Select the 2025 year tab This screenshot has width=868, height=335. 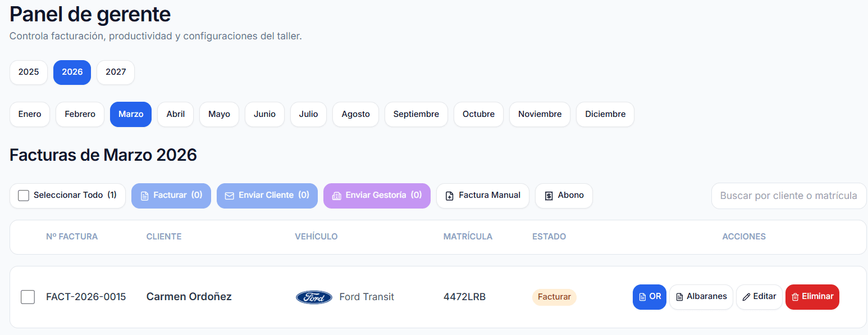[x=28, y=72]
